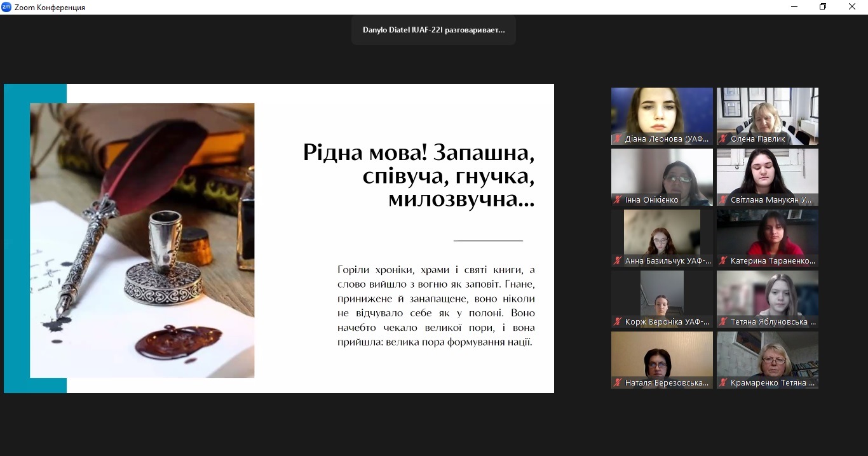Click muted mic icon beside Тетяна Яблуновська
Image resolution: width=868 pixels, height=456 pixels.
coord(722,322)
